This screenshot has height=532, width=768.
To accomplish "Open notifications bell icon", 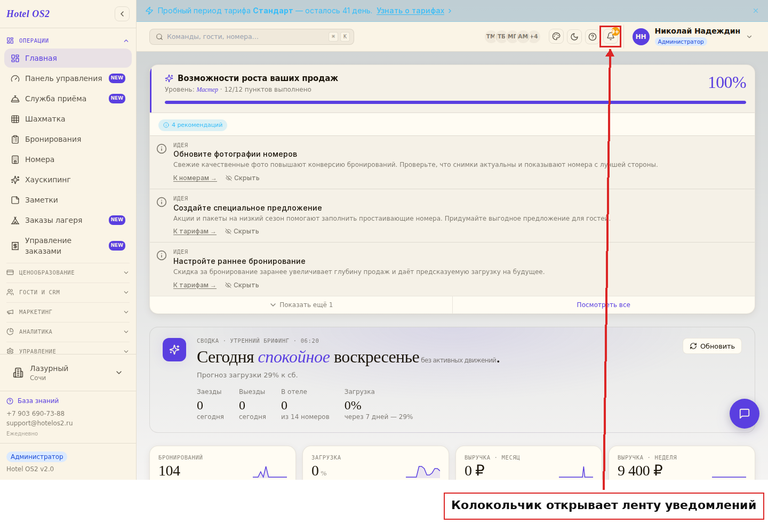I will (x=611, y=36).
